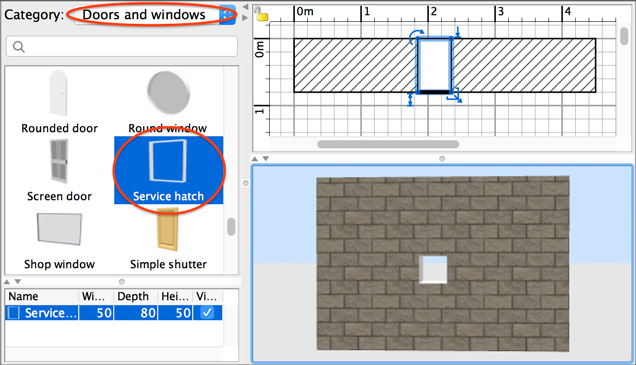Open the Category dropdown showing Doors and windows
636x365 pixels.
pyautogui.click(x=155, y=15)
